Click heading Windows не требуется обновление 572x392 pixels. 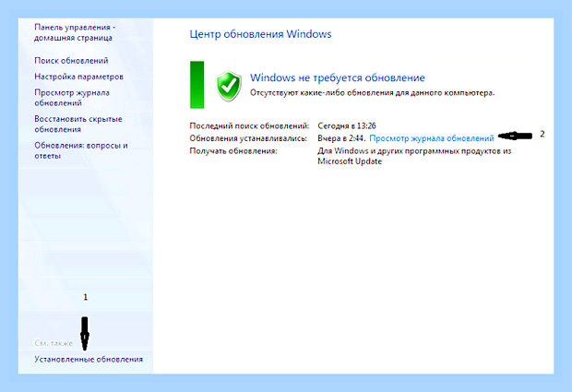coord(338,77)
